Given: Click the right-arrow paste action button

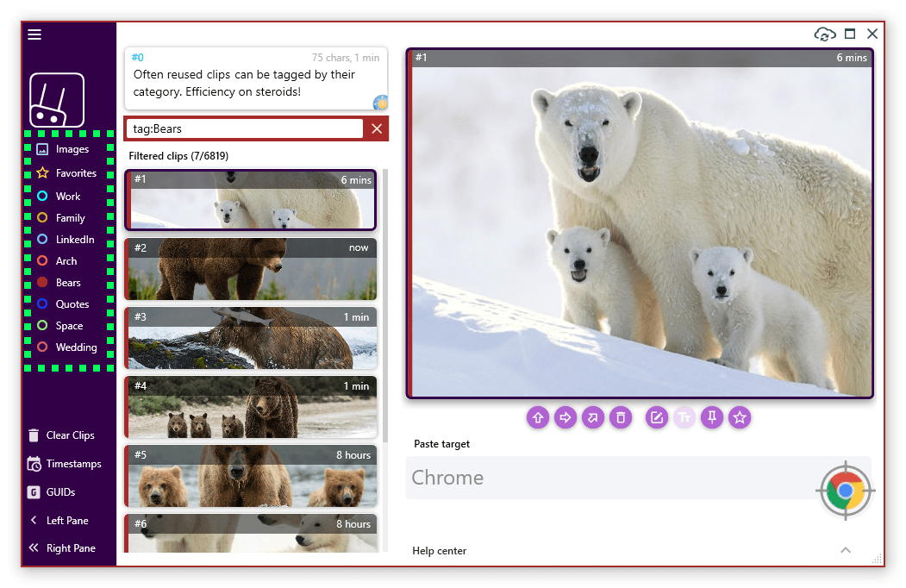Looking at the screenshot, I should [x=565, y=417].
